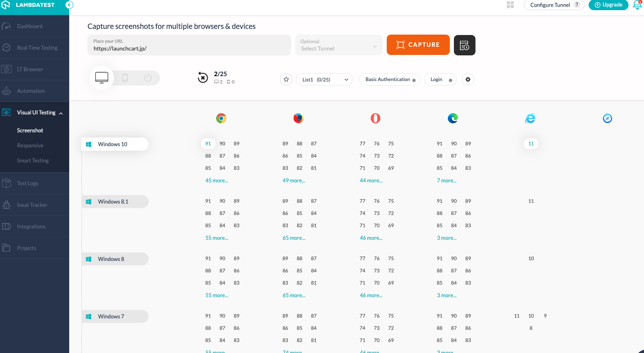The width and height of the screenshot is (644, 353).
Task: Select the desktop device icon
Action: (102, 78)
